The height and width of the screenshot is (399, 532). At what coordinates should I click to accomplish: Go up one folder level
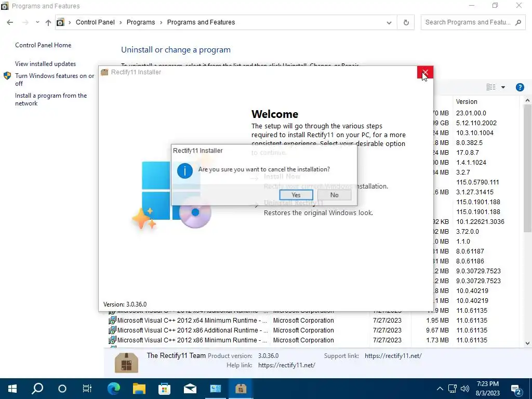[48, 22]
